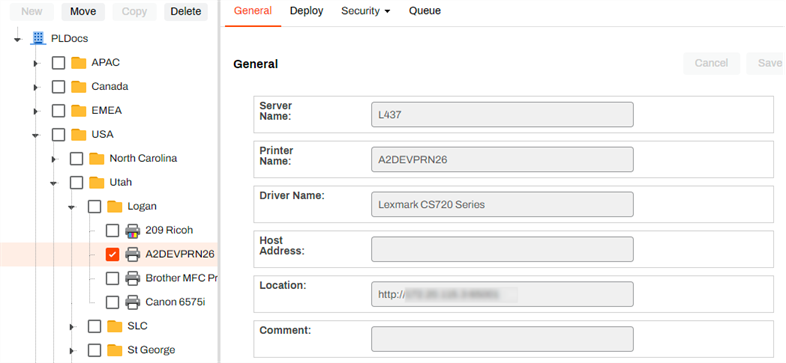This screenshot has width=786, height=363.
Task: Check the Logan folder checkbox
Action: pos(94,206)
